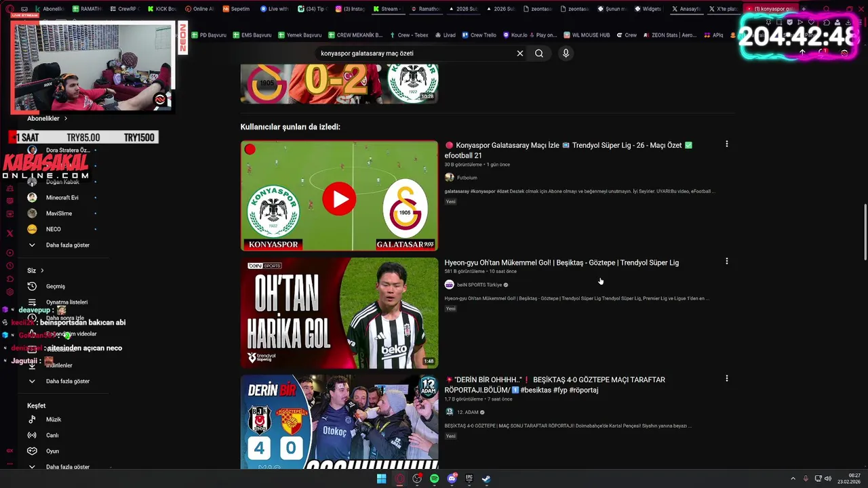Open the 'Konyaspor Galatasaray Maçı İzle' title link

[x=568, y=150]
